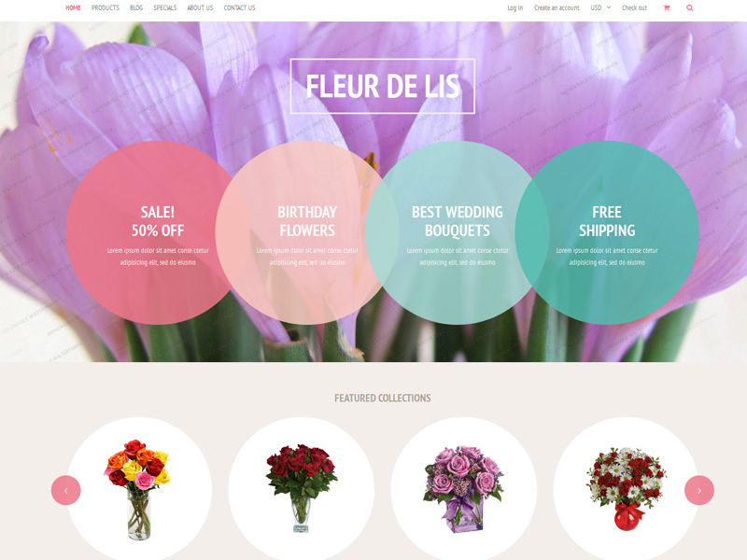Open the shopping cart icon
The width and height of the screenshot is (747, 560).
coord(667,8)
